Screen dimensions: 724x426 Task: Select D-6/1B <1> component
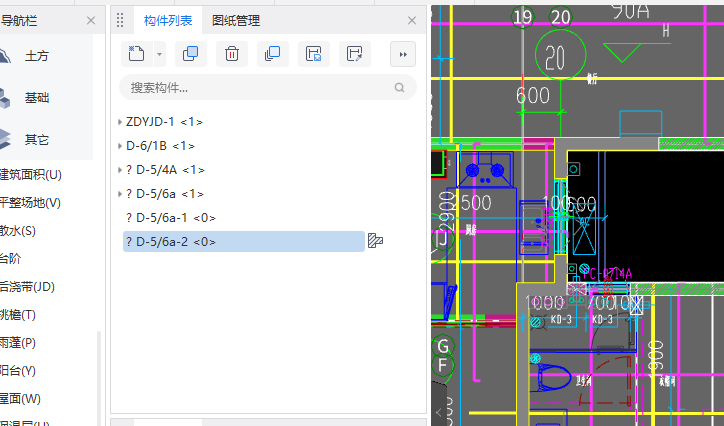click(161, 146)
